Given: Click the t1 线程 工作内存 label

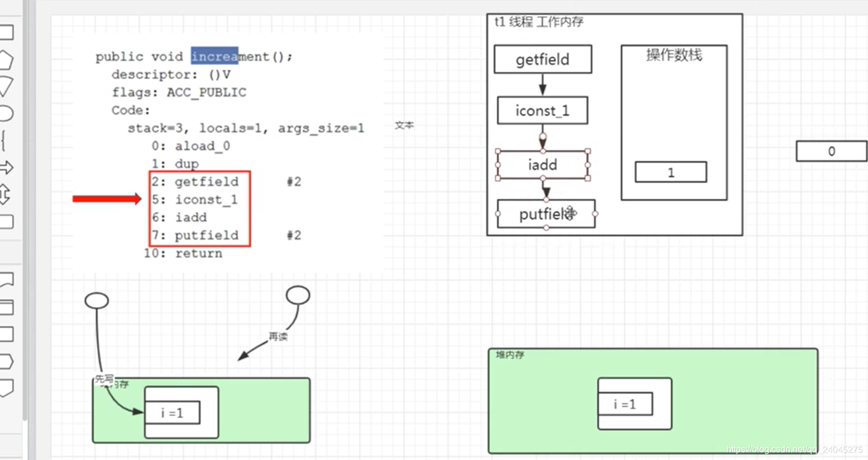Looking at the screenshot, I should 539,22.
